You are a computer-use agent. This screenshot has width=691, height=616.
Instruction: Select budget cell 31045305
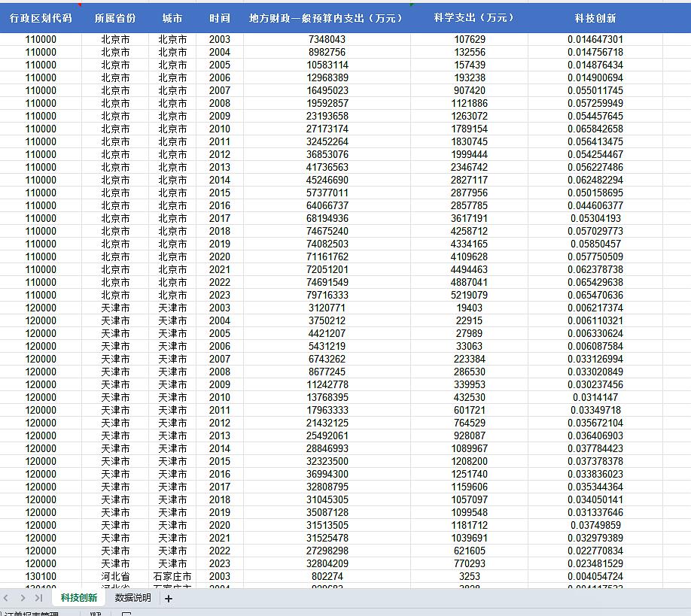(327, 499)
